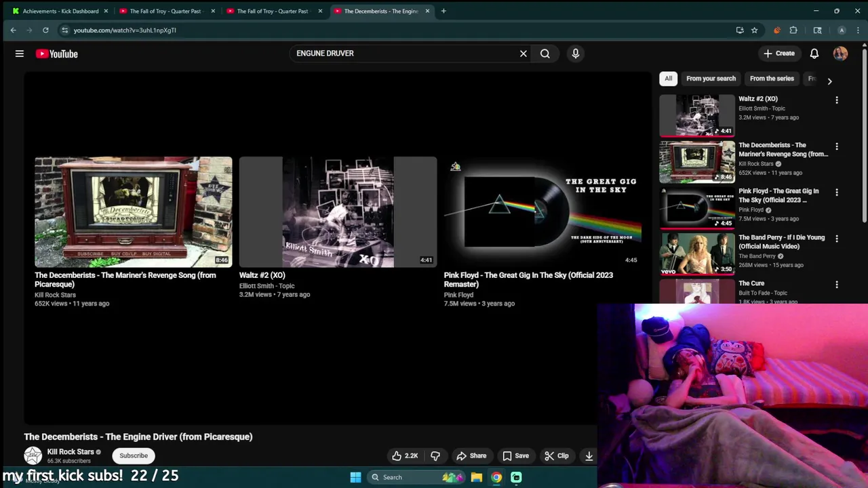
Task: Open Windows Start menu
Action: pos(355,477)
